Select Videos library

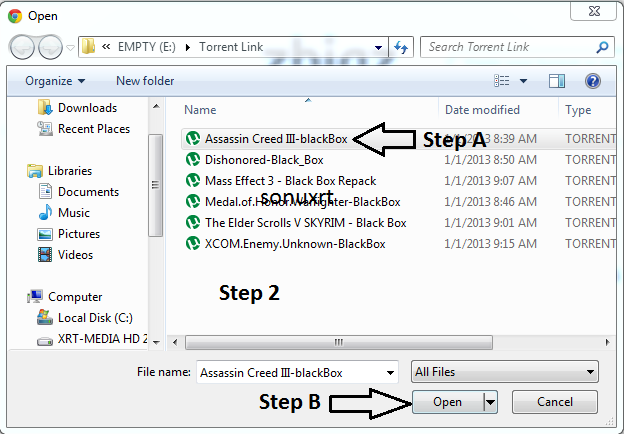(x=75, y=255)
